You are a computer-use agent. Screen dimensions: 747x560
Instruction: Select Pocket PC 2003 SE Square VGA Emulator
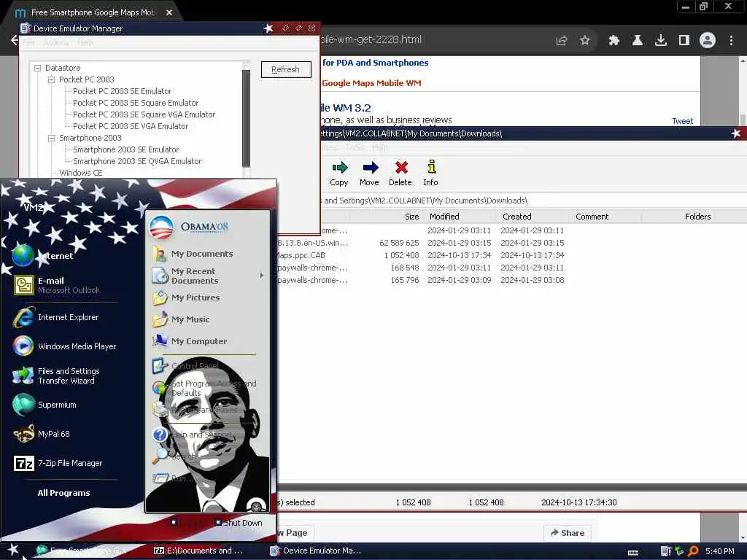144,114
